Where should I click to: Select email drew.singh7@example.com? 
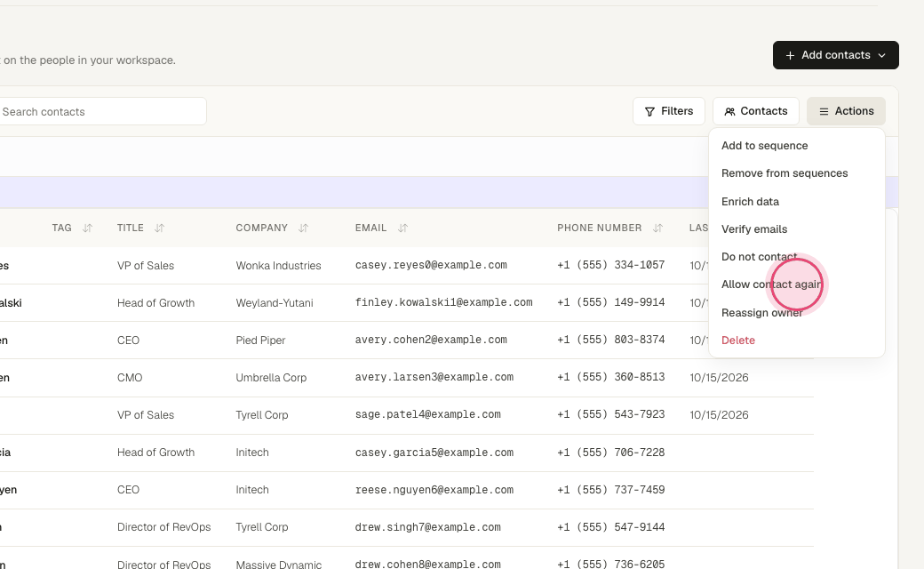[428, 527]
